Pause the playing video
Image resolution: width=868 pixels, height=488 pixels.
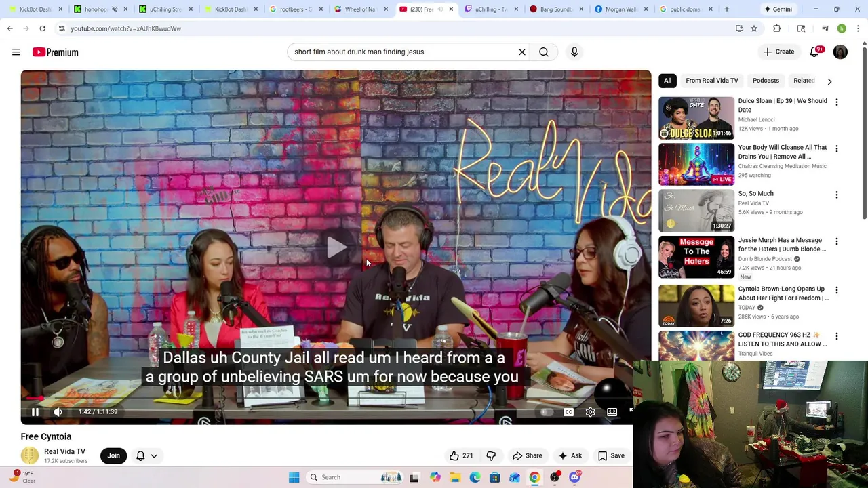coord(35,411)
